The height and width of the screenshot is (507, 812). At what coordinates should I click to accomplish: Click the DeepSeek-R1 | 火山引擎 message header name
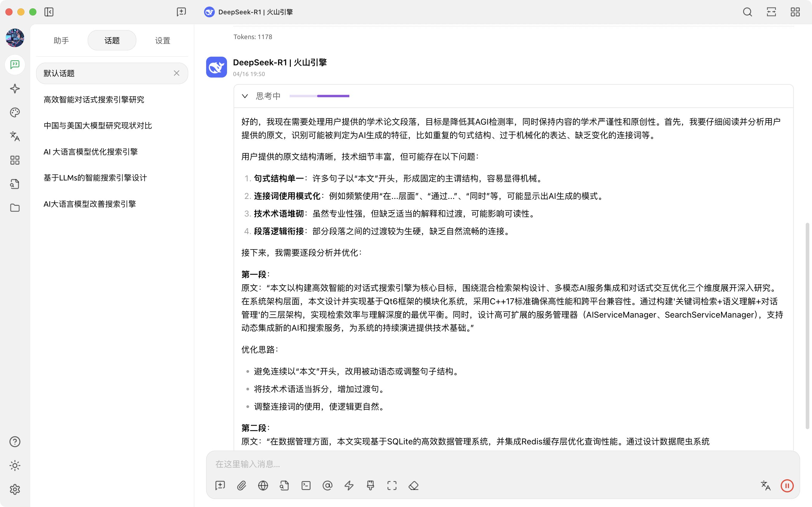280,62
